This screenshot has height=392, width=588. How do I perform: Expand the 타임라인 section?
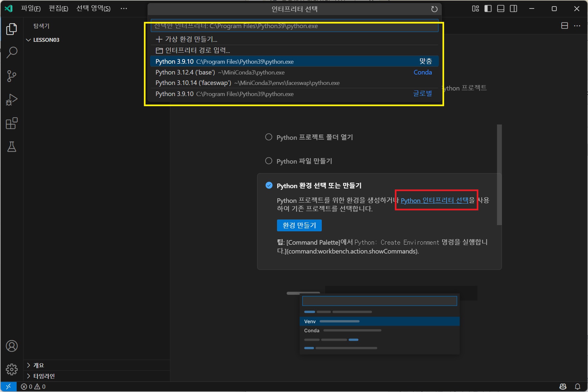[44, 376]
